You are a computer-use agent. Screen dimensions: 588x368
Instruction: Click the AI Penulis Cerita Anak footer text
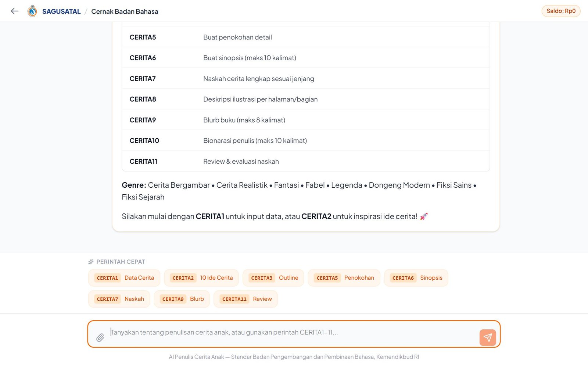point(294,357)
